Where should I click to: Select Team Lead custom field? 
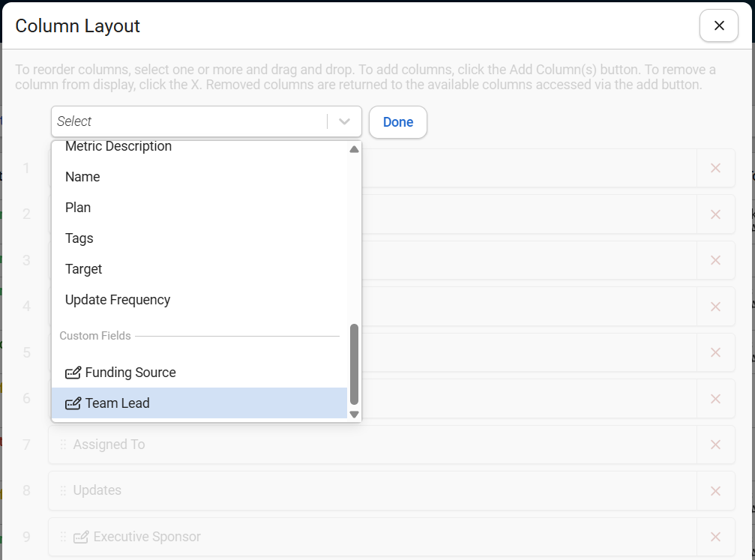199,403
